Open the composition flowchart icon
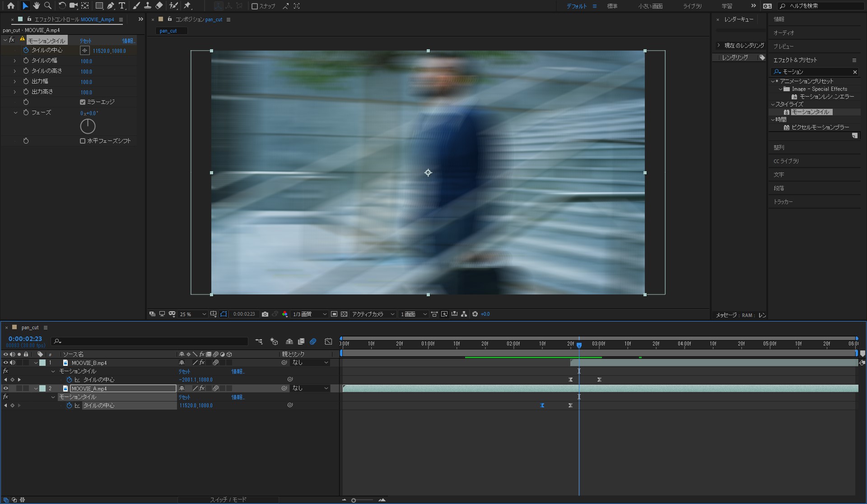867x504 pixels. coord(464,314)
